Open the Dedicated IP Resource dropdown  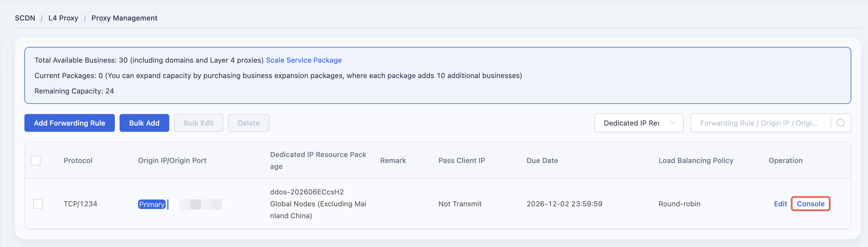[x=639, y=123]
